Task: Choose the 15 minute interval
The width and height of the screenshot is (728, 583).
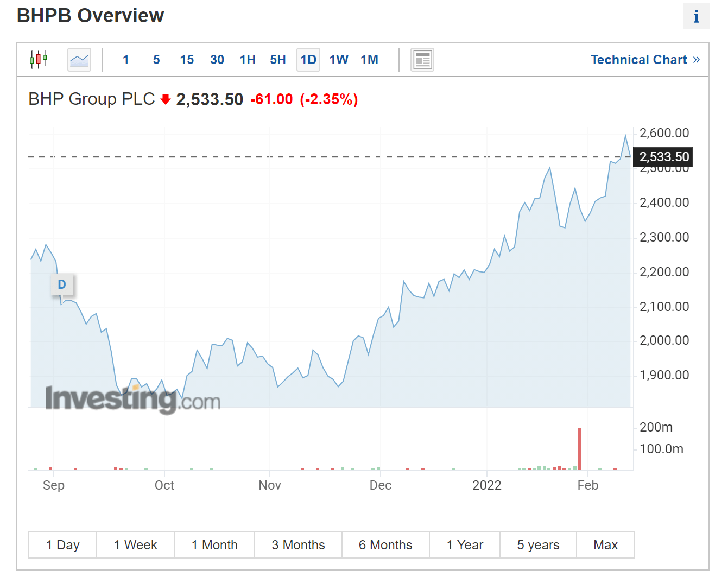Action: pyautogui.click(x=187, y=60)
